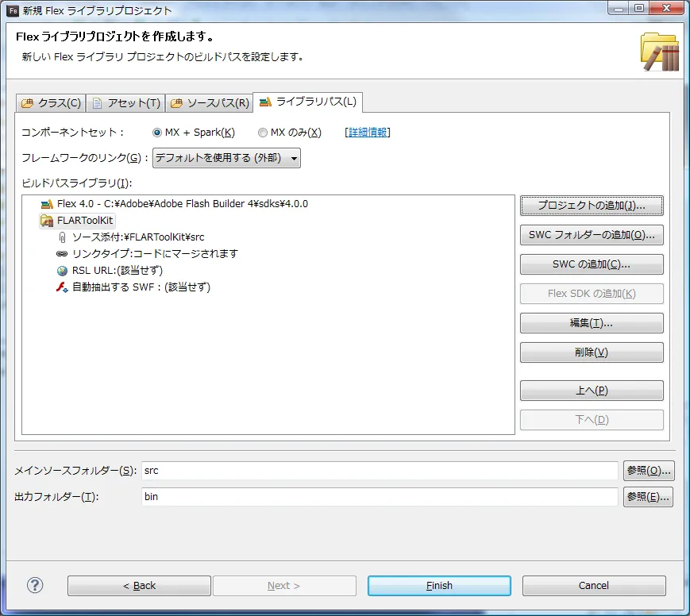The image size is (690, 616).
Task: Click the 削除 button
Action: pyautogui.click(x=592, y=352)
